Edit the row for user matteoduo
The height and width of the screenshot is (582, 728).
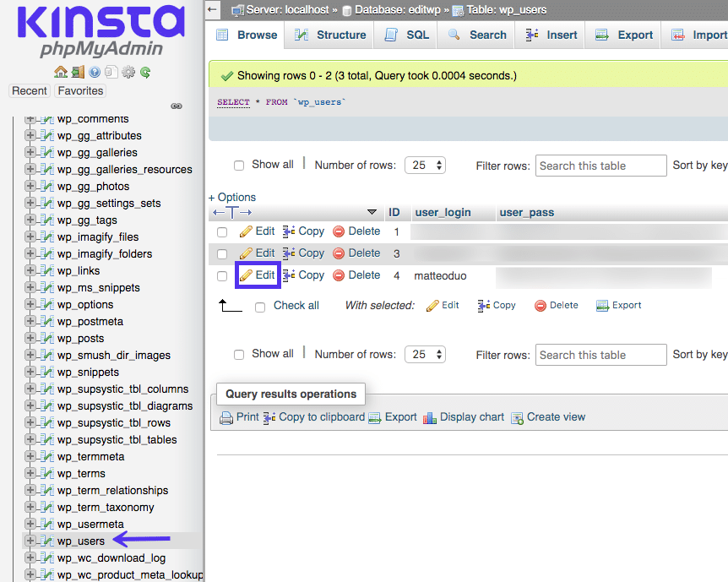pos(258,275)
